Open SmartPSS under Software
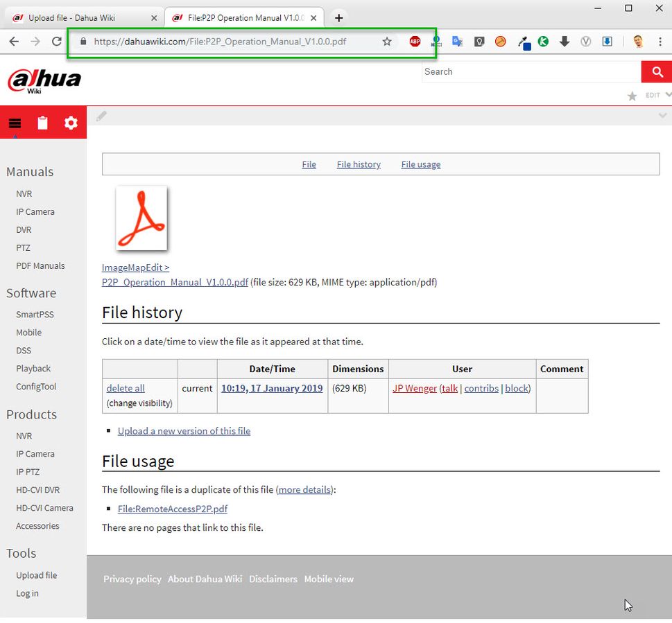 (x=35, y=315)
